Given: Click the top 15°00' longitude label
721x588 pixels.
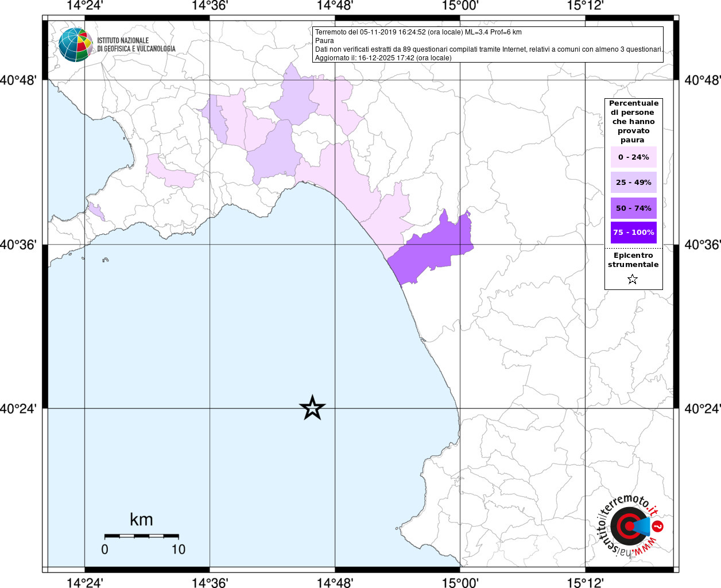Looking at the screenshot, I should [460, 6].
